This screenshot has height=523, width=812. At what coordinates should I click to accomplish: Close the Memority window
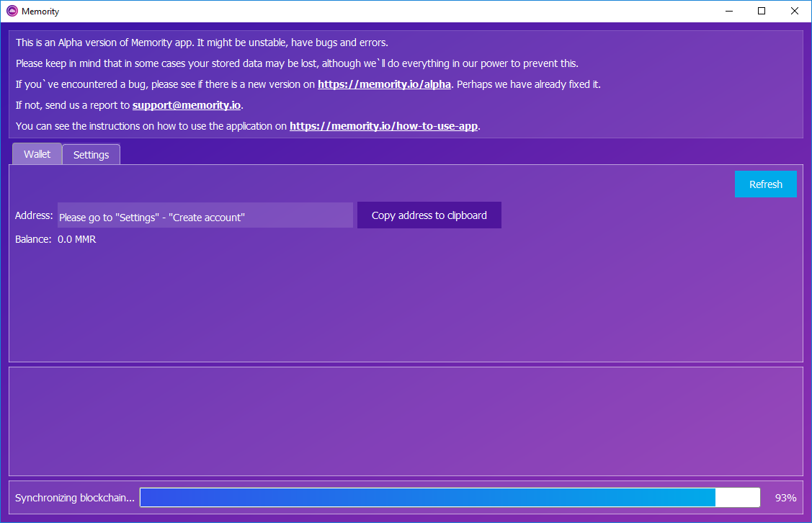pos(795,11)
